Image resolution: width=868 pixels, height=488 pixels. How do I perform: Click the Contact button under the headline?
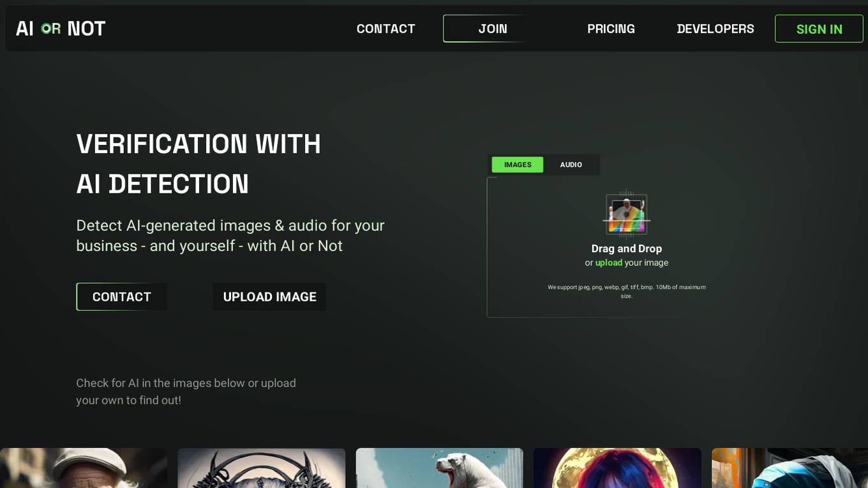tap(121, 297)
